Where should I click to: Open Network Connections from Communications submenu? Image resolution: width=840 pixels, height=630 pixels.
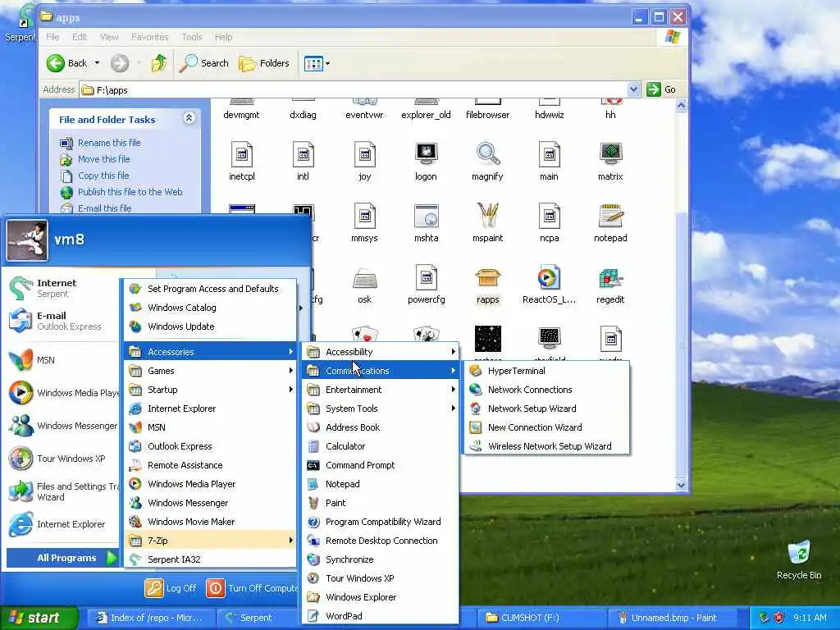[546, 390]
